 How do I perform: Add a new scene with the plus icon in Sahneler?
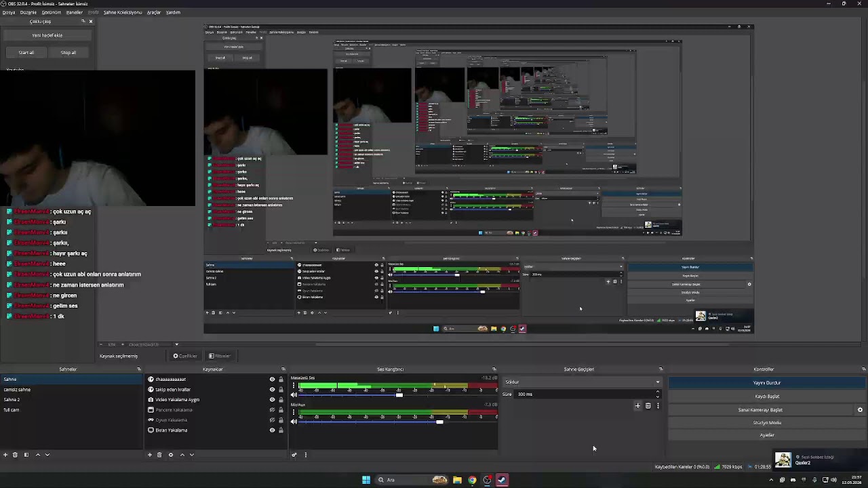5,455
